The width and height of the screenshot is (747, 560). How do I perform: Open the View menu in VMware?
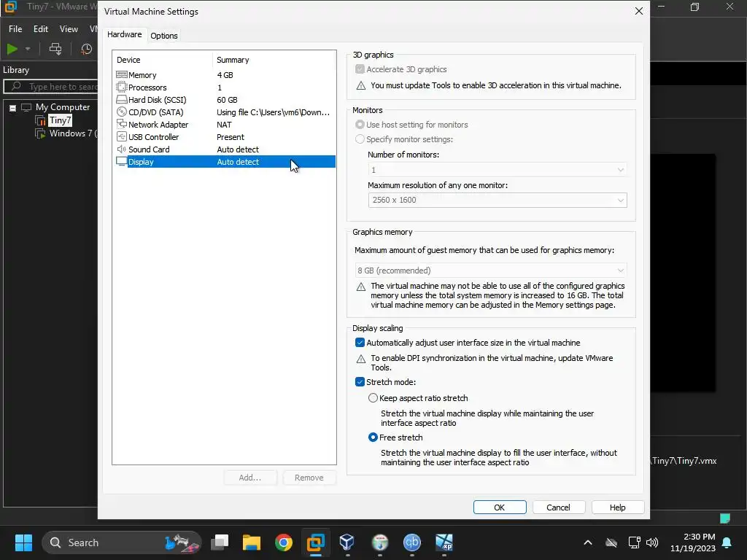69,29
